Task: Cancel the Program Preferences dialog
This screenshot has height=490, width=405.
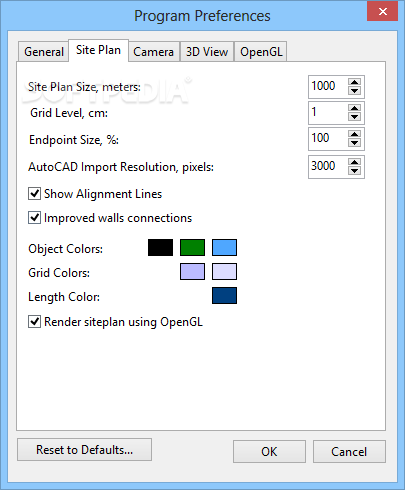Action: (x=349, y=451)
